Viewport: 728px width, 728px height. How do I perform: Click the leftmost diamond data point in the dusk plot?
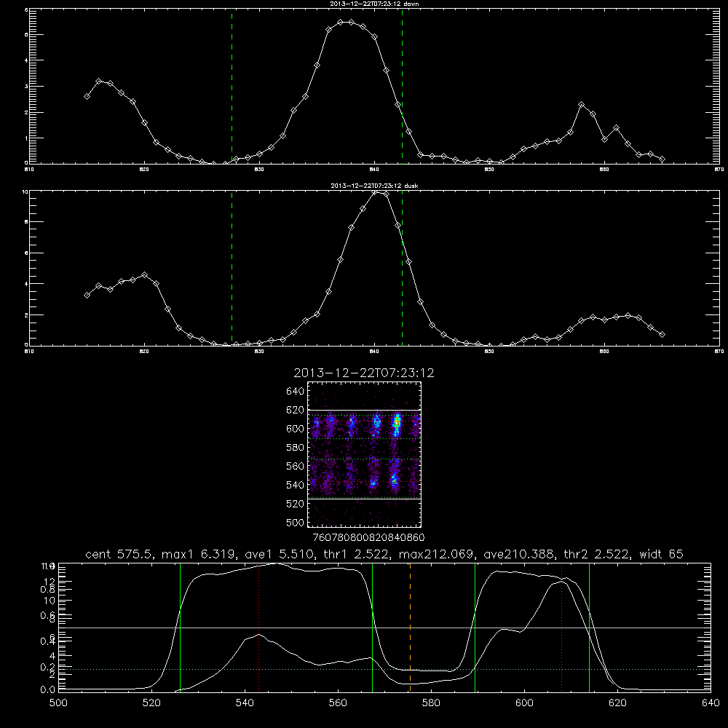(x=87, y=296)
